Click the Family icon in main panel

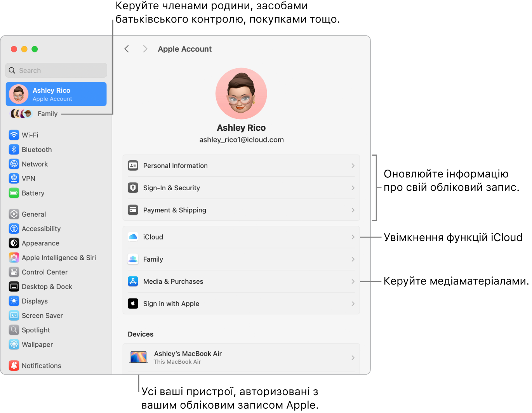[133, 259]
